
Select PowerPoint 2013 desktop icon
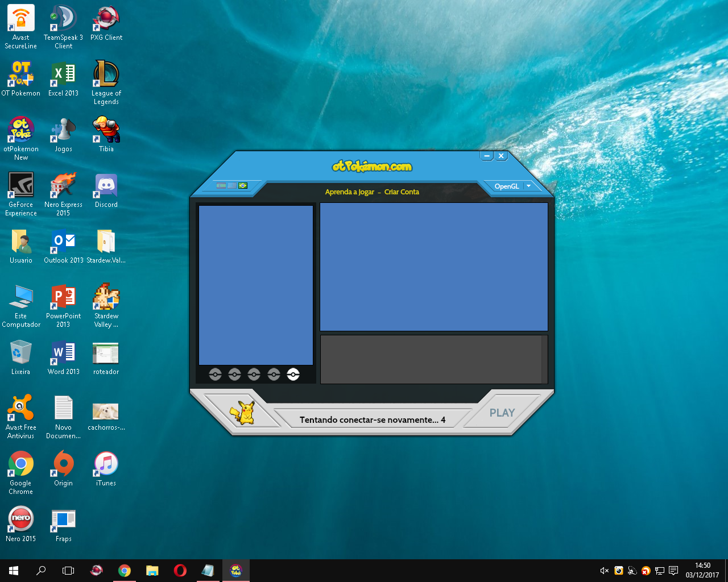(x=64, y=305)
